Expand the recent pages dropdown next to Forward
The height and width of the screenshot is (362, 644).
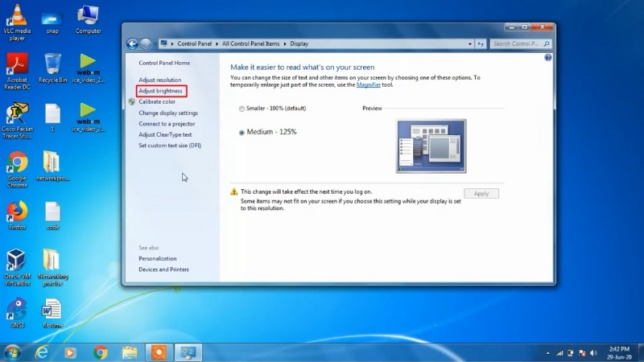pyautogui.click(x=155, y=43)
